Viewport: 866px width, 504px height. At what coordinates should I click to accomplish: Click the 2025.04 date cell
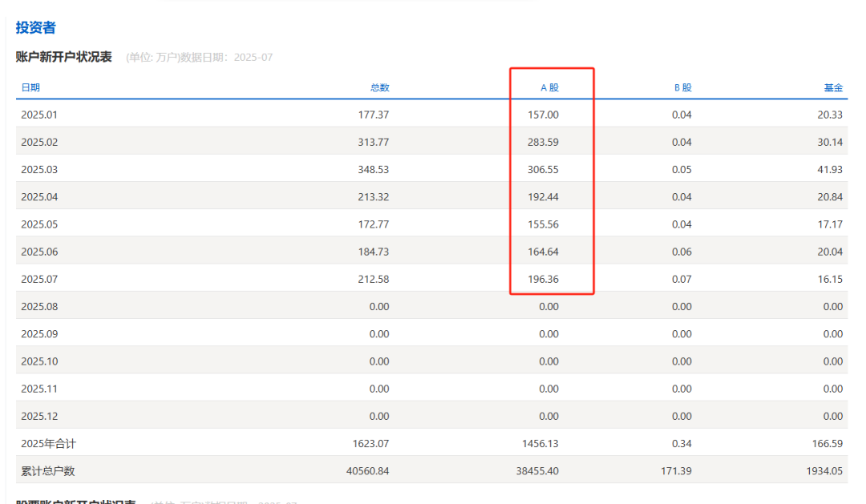pyautogui.click(x=39, y=196)
